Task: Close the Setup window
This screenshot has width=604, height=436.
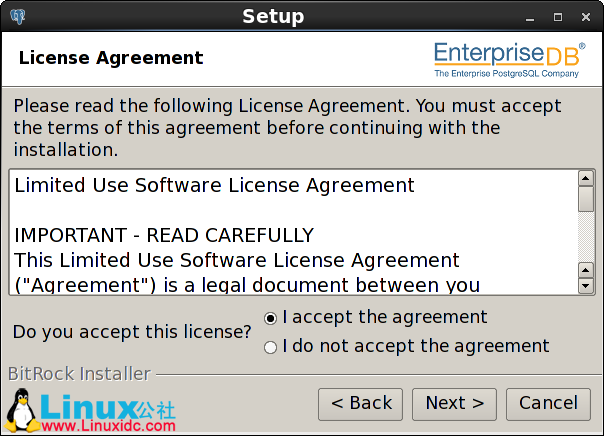Action: (x=585, y=17)
